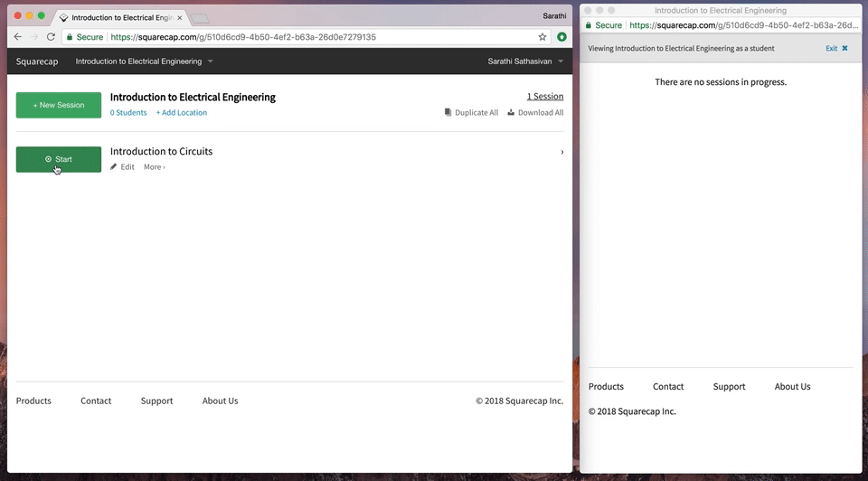This screenshot has height=481, width=868.
Task: Close the Introduction to Electrical Engineering tab
Action: [x=179, y=18]
